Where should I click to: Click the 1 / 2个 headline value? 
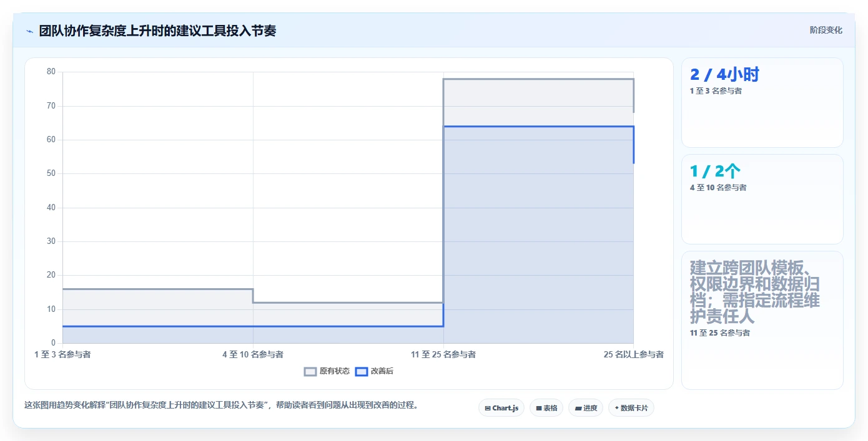click(715, 172)
